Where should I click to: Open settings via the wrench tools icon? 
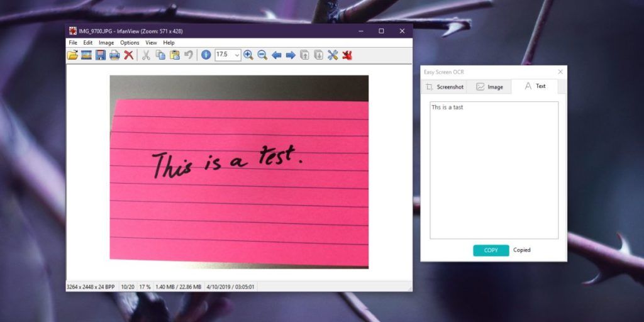click(333, 55)
